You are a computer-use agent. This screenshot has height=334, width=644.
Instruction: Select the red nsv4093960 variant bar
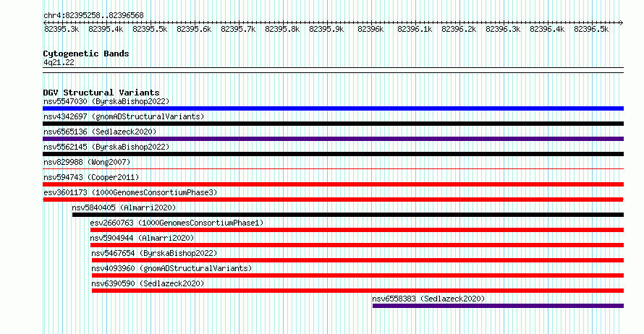point(357,275)
